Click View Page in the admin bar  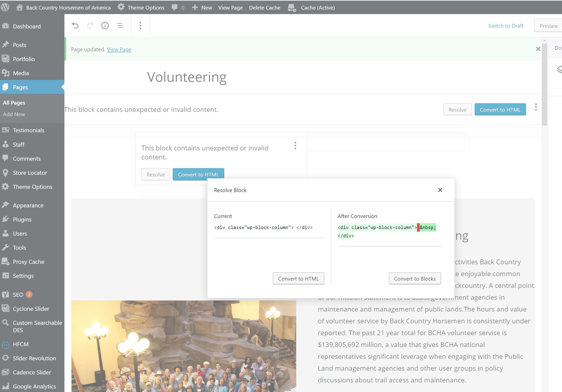coord(230,8)
